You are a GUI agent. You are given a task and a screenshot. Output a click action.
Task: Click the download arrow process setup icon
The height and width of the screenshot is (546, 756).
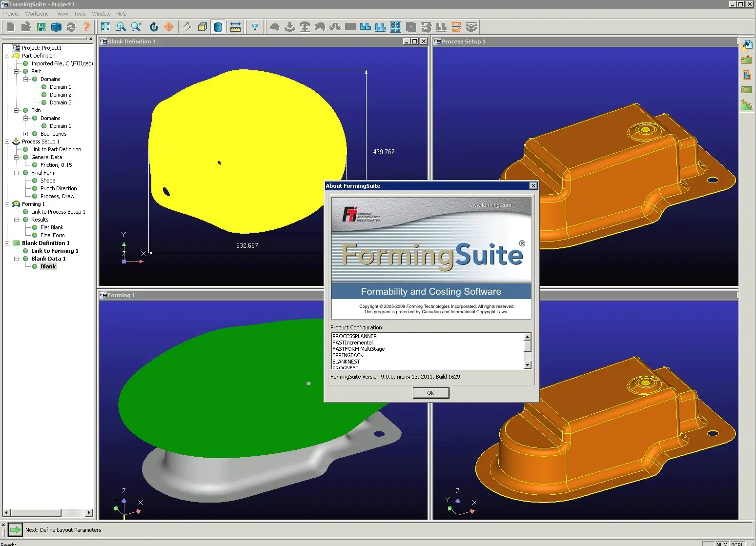(x=290, y=27)
